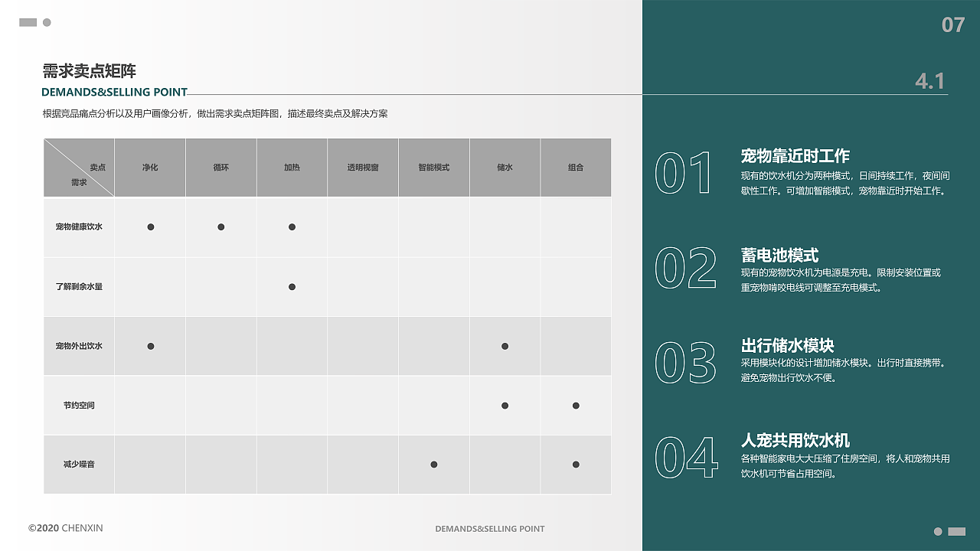The image size is (980, 551).
Task: Click the outlined number 01
Action: pos(684,173)
